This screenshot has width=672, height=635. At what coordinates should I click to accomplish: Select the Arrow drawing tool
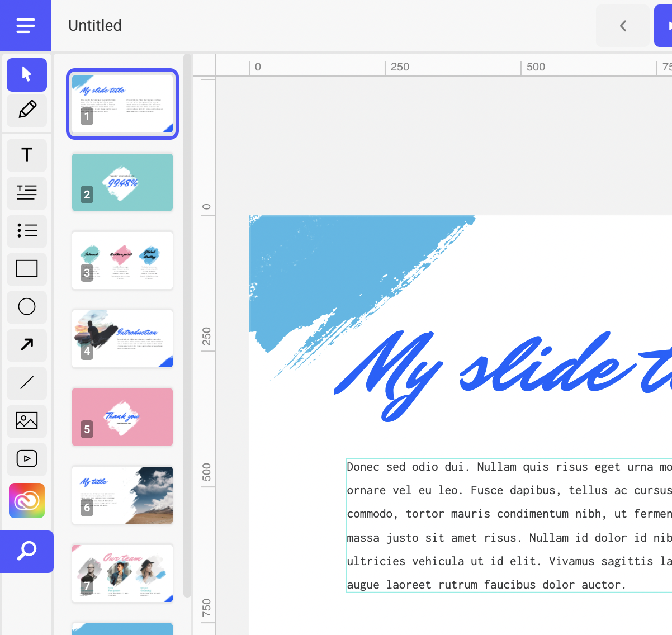27,345
